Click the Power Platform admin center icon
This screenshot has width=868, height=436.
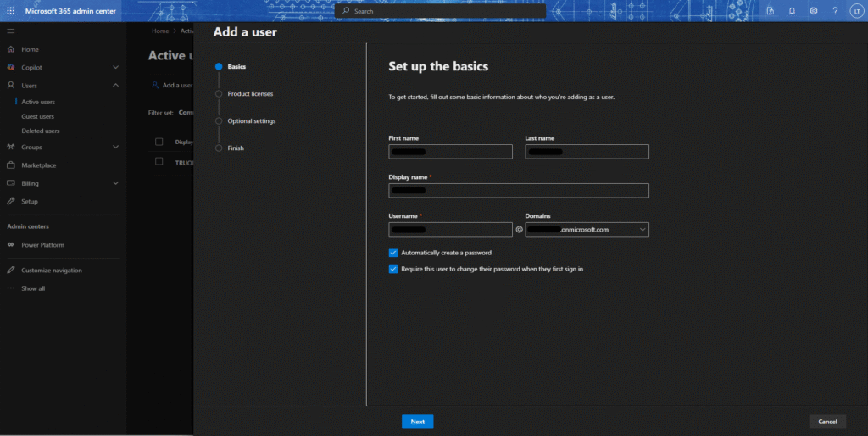11,245
